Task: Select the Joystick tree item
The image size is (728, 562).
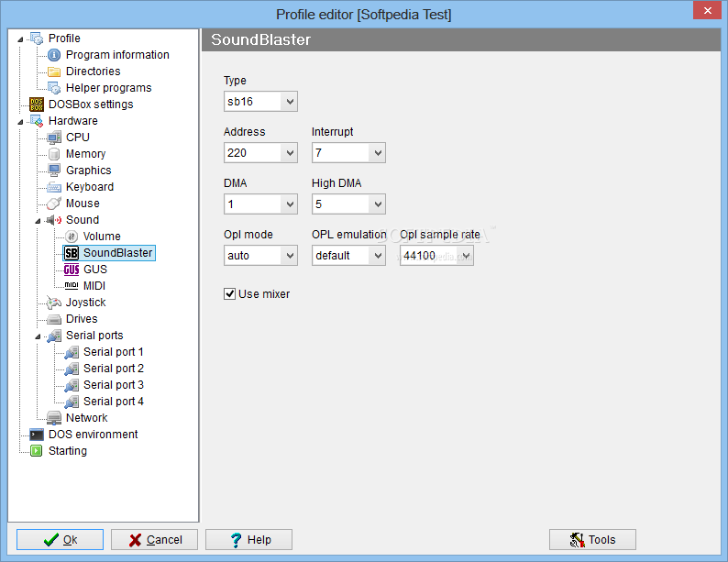Action: pos(86,303)
